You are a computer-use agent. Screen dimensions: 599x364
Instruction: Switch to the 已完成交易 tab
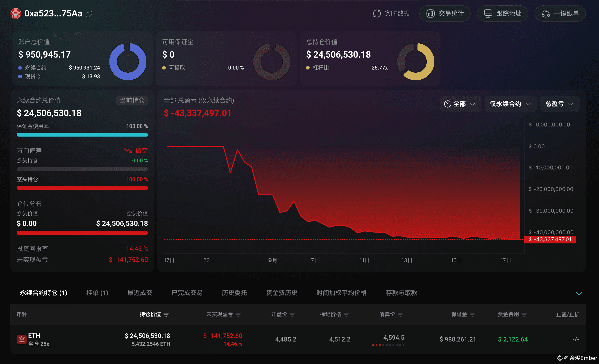click(x=187, y=293)
